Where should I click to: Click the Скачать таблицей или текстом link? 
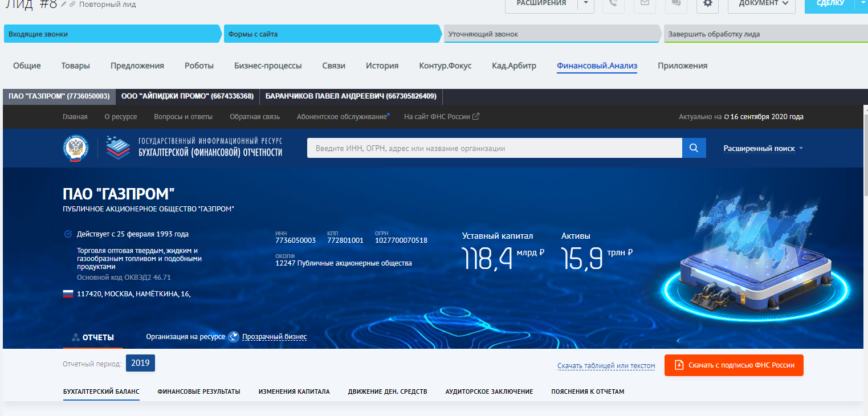pyautogui.click(x=606, y=366)
